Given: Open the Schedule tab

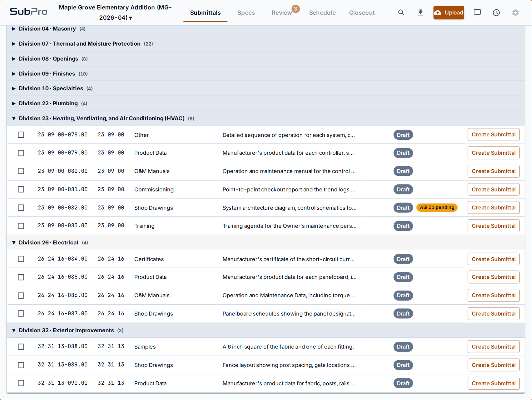Looking at the screenshot, I should [322, 13].
